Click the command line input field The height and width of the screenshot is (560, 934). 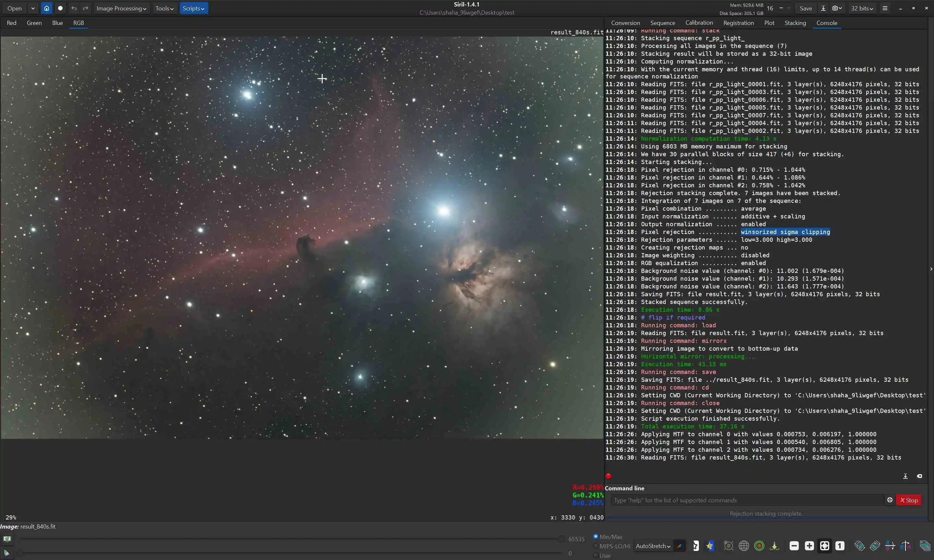point(747,500)
